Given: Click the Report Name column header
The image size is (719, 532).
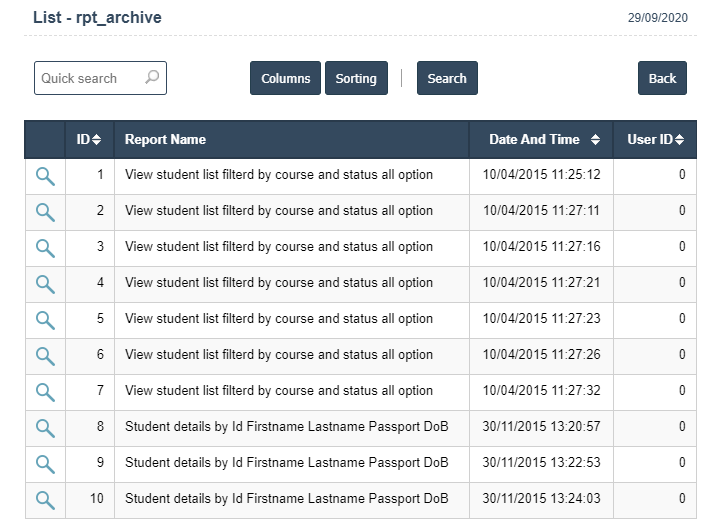Looking at the screenshot, I should pos(165,140).
